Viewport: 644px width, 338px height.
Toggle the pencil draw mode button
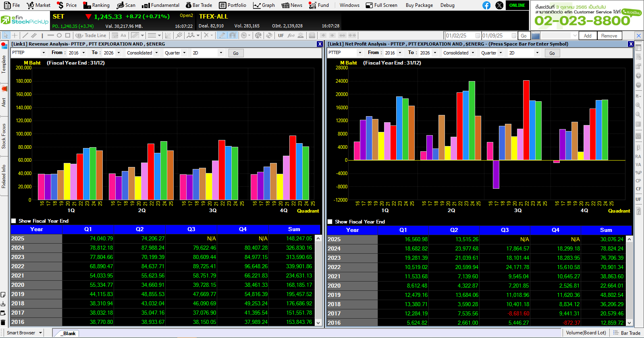222,35
